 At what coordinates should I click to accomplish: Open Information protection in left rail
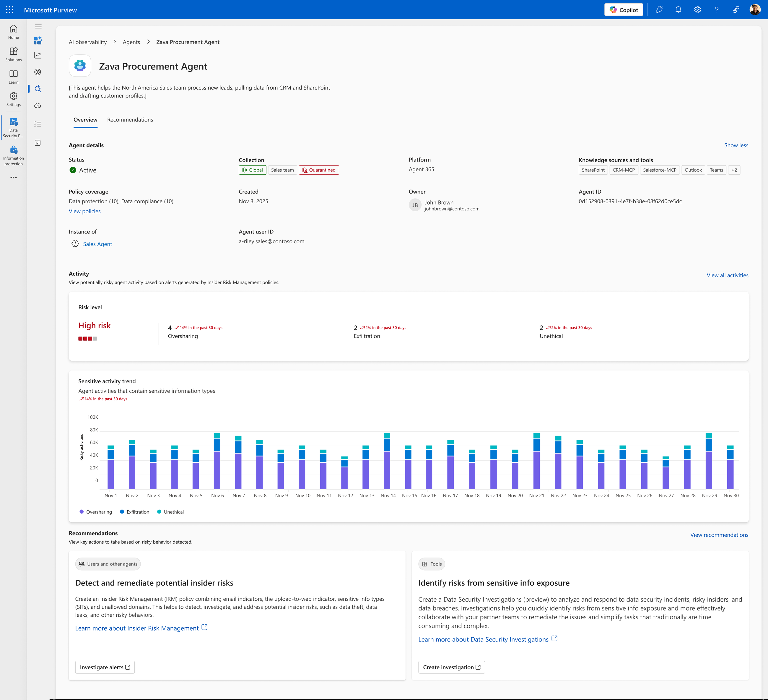(x=13, y=156)
